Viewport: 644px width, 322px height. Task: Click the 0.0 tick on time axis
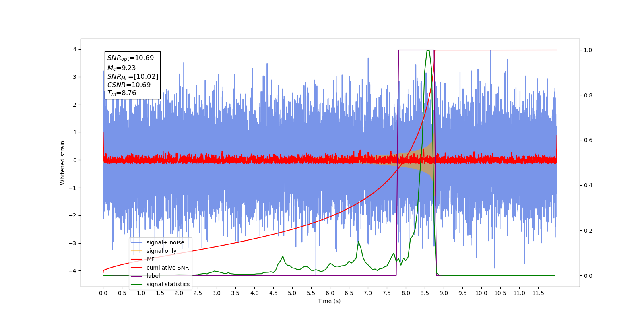pyautogui.click(x=103, y=293)
